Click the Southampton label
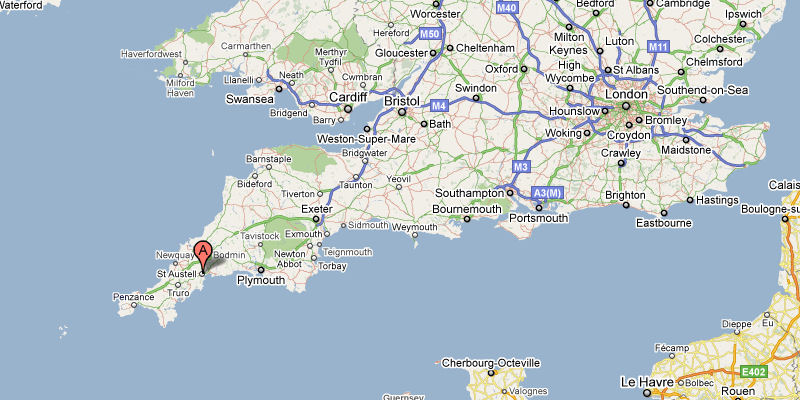Viewport: 800px width, 400px height. click(469, 193)
